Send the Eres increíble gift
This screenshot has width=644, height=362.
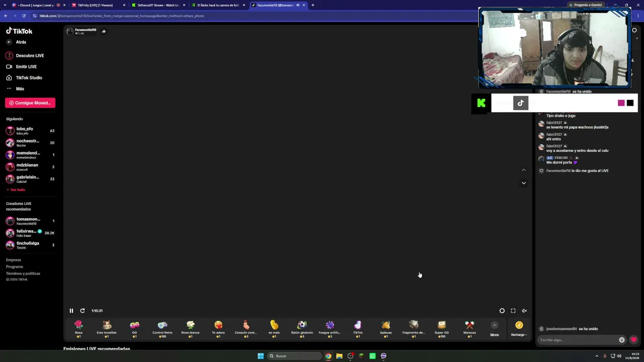tap(107, 328)
